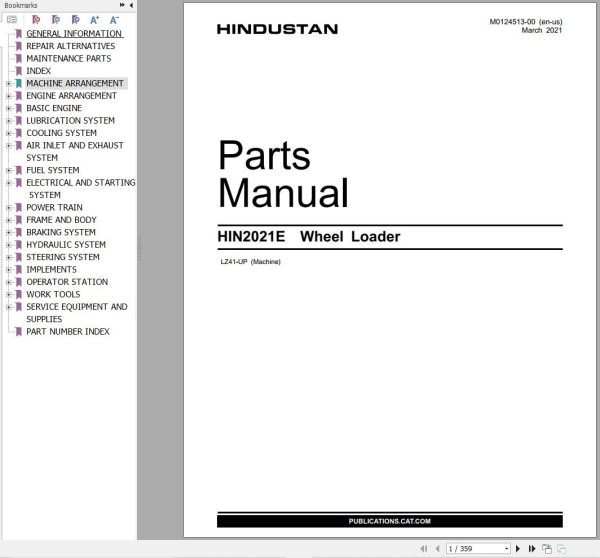Increase bookmark text size with A+
The image size is (600, 558).
[95, 20]
